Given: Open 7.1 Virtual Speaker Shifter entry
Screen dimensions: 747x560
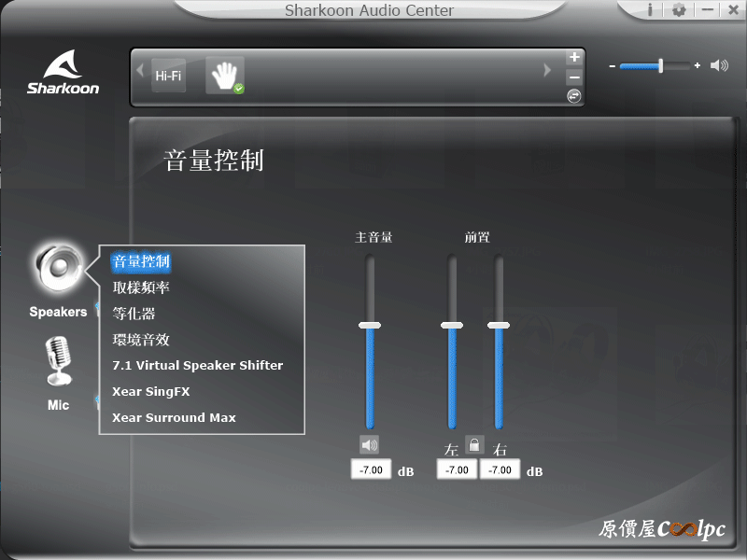Looking at the screenshot, I should point(198,365).
